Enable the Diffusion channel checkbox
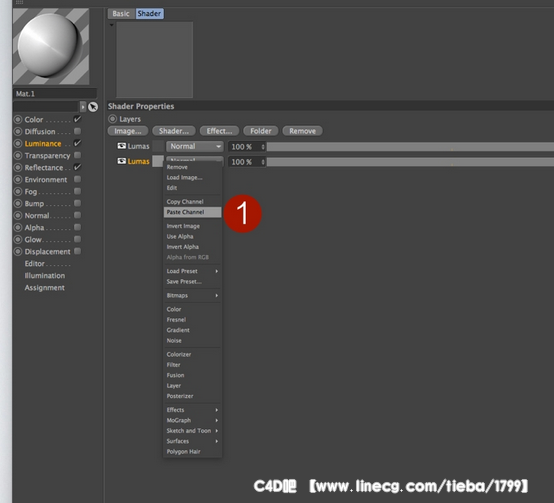 click(77, 131)
